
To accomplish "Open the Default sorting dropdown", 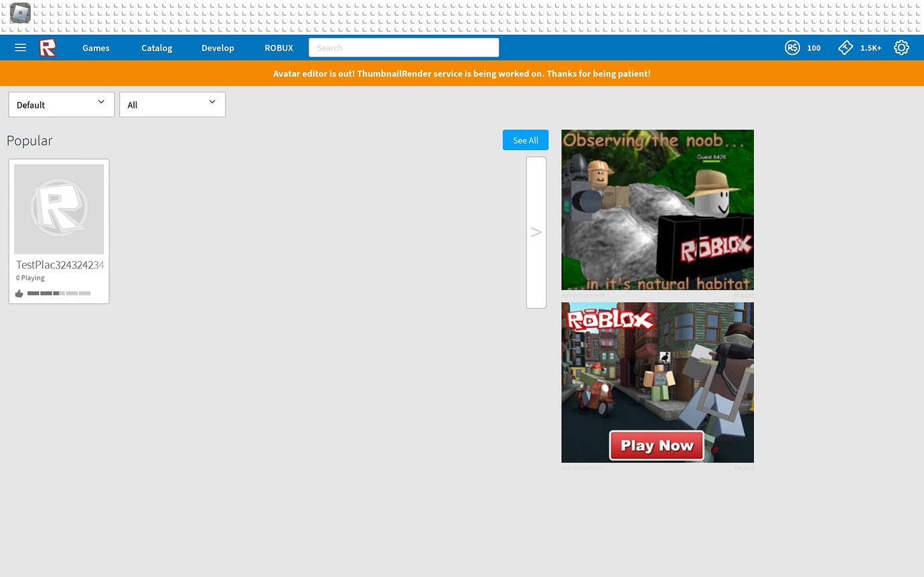I will 61,104.
